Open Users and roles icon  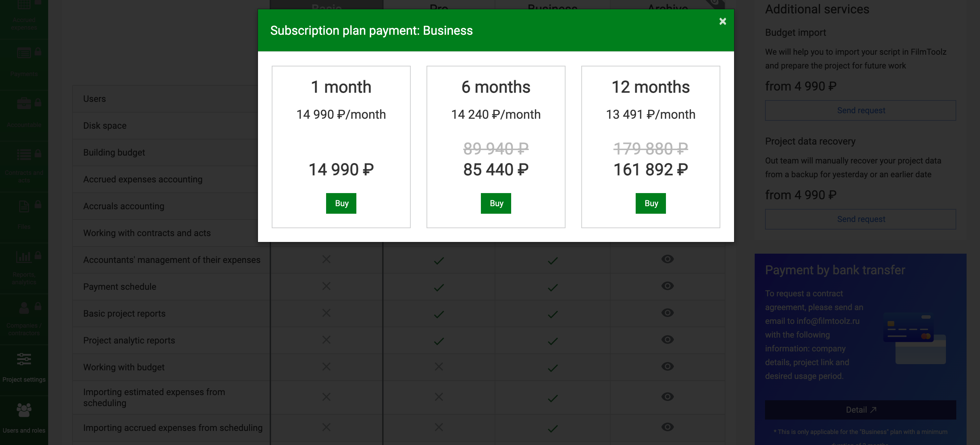[24, 410]
